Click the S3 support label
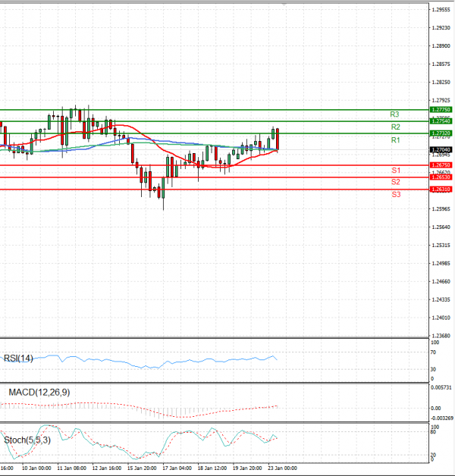The width and height of the screenshot is (455, 476). click(x=396, y=194)
